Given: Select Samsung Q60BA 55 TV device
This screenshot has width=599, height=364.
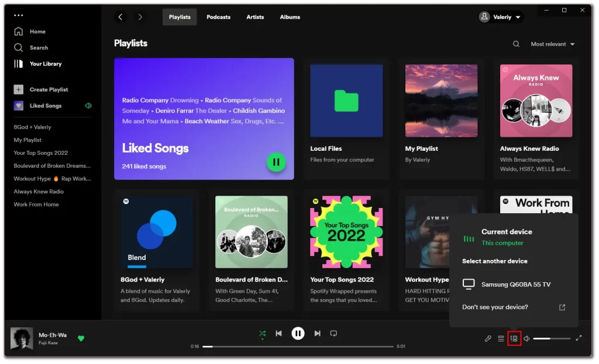Looking at the screenshot, I should coord(514,285).
